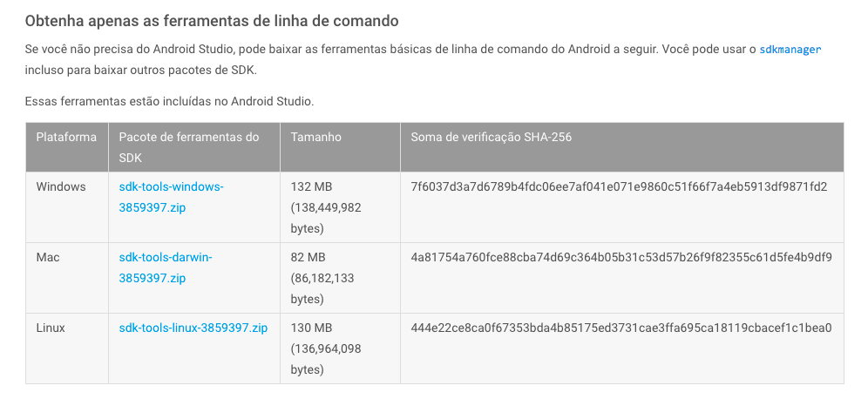The image size is (868, 399).
Task: Click the paragraph starting Se você não precisa
Action: pyautogui.click(x=424, y=60)
